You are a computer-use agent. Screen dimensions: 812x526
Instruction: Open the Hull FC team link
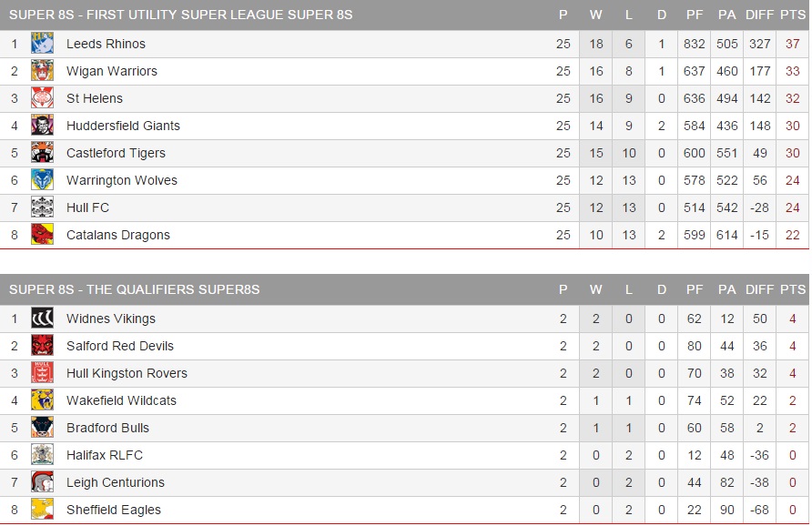[x=87, y=207]
